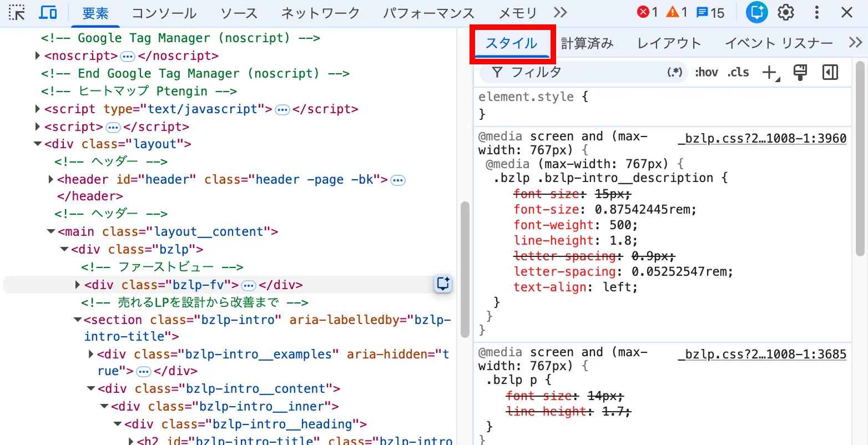Toggle the device toolbar icon
This screenshot has height=445, width=868.
(x=48, y=12)
